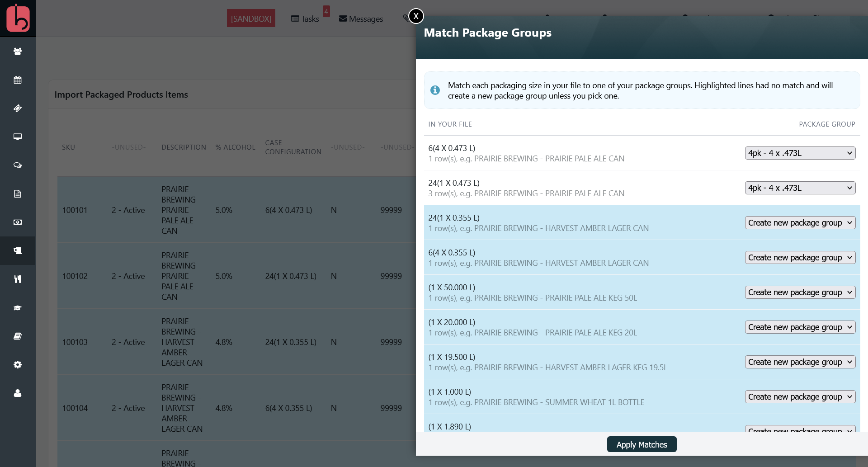The width and height of the screenshot is (868, 467).
Task: Click the Tasks count badge 4
Action: click(326, 11)
